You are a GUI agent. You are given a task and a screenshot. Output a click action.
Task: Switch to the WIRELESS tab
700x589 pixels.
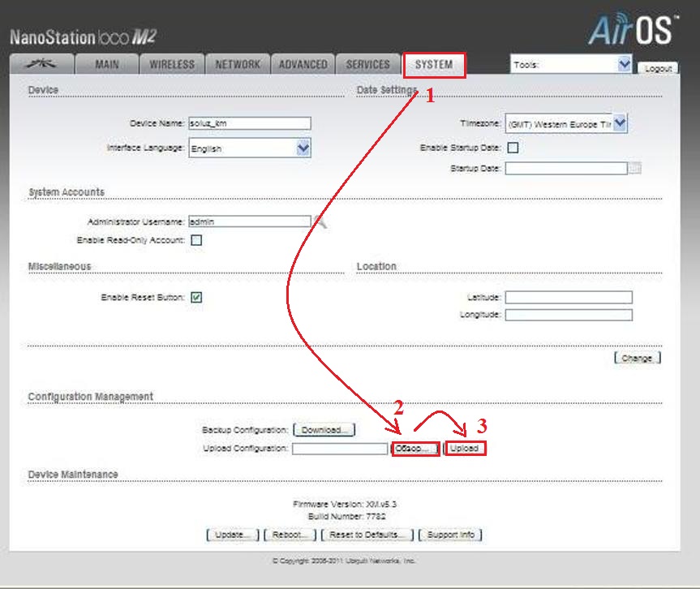[172, 64]
